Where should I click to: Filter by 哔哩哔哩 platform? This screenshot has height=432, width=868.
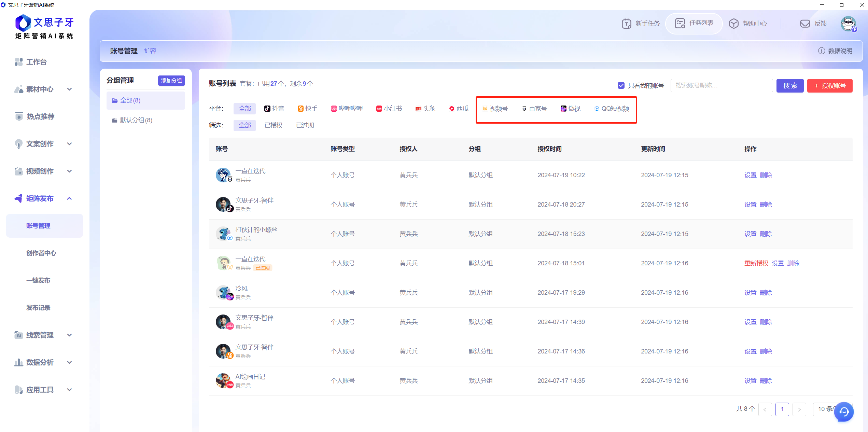click(347, 109)
